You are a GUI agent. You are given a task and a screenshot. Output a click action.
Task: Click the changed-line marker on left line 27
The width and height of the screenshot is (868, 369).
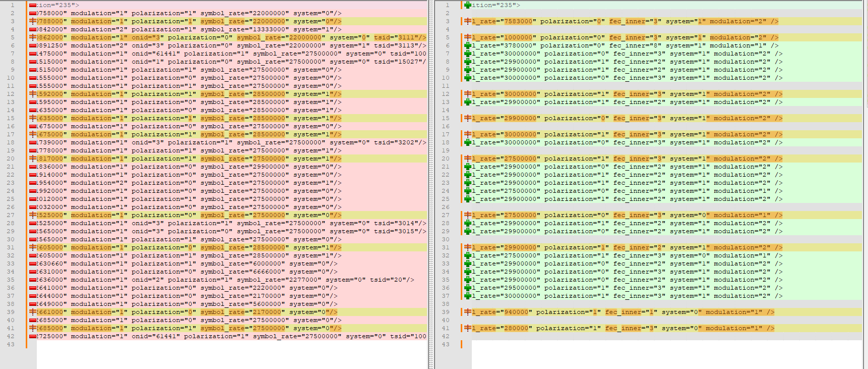pyautogui.click(x=33, y=215)
